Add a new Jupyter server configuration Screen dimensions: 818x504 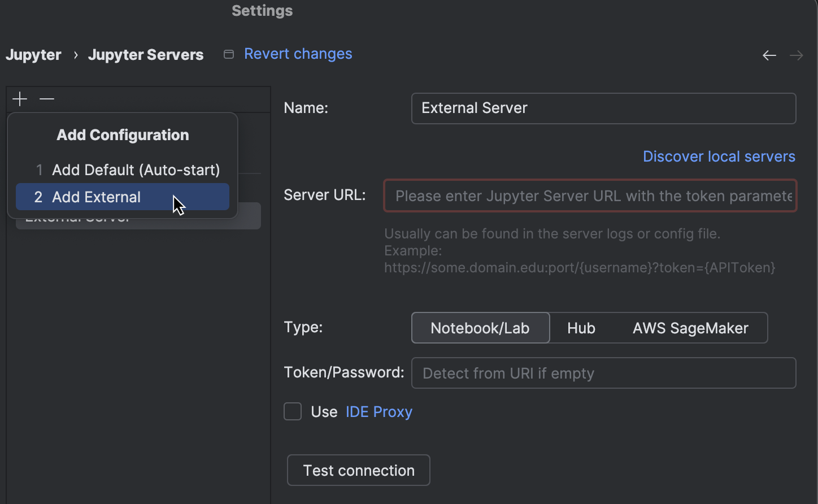click(x=19, y=98)
